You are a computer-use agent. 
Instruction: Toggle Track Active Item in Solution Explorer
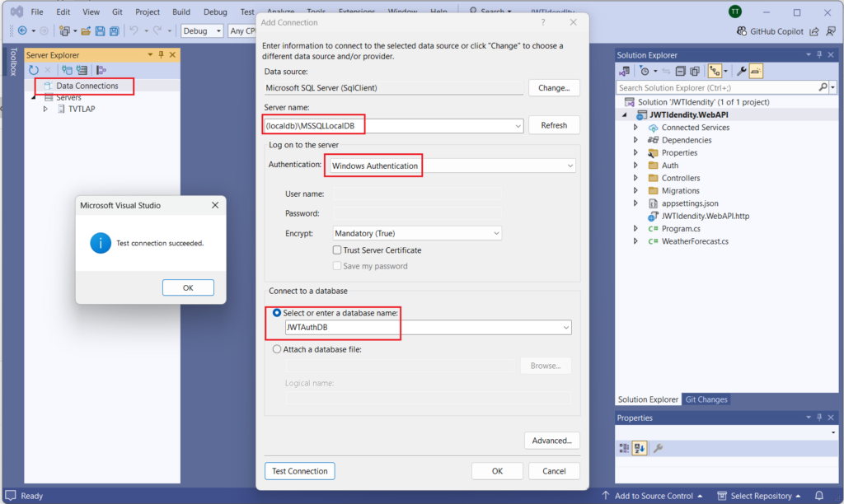[x=715, y=71]
